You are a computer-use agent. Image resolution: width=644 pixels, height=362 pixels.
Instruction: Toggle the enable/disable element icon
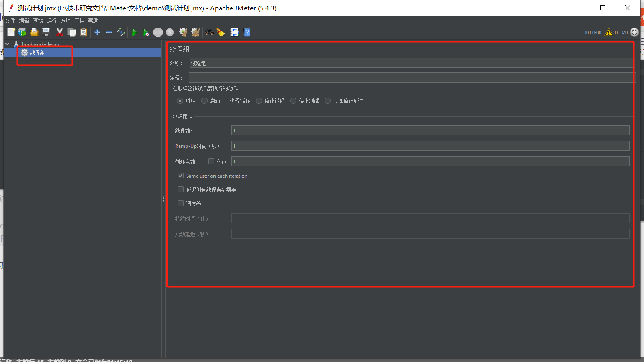(x=121, y=32)
